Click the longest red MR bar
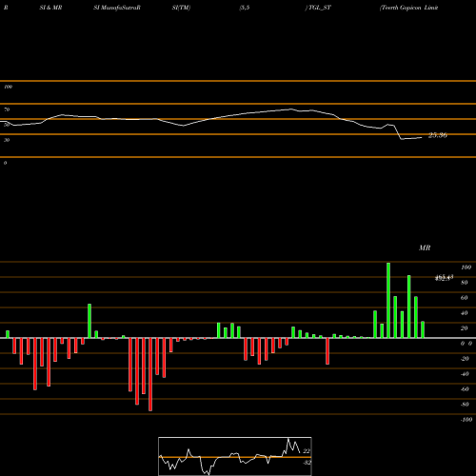476x476 pixels. pos(150,374)
